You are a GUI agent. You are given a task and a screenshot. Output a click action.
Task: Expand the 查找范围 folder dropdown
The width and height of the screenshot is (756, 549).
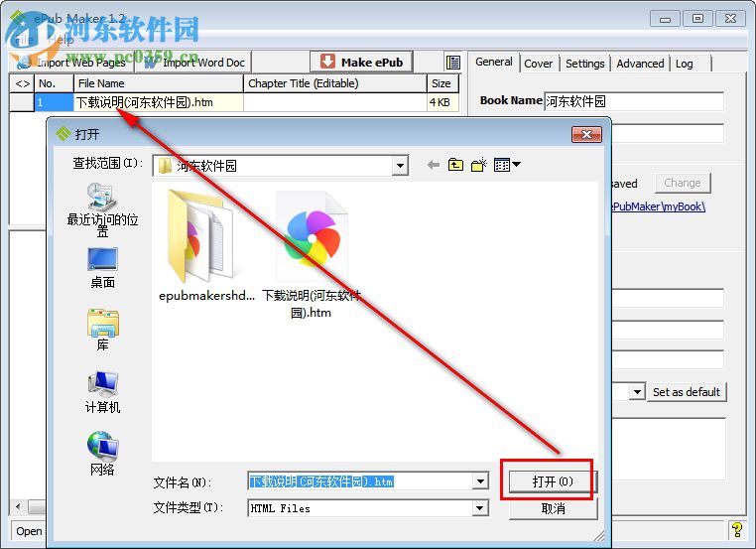coord(400,166)
